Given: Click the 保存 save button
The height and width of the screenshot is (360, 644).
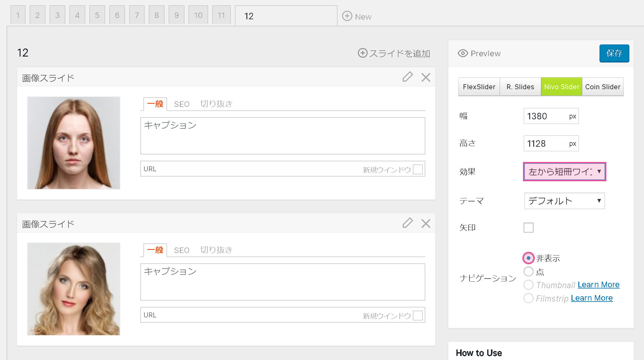Looking at the screenshot, I should 614,53.
